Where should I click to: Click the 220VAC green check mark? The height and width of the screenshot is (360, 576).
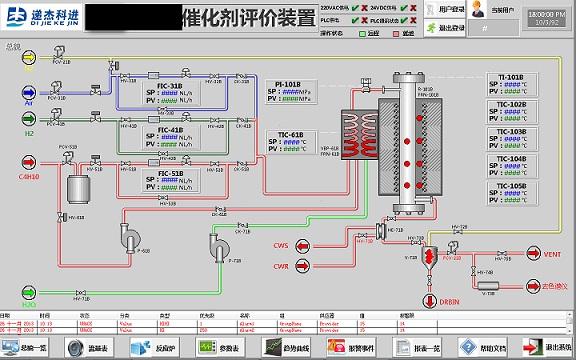tap(355, 8)
